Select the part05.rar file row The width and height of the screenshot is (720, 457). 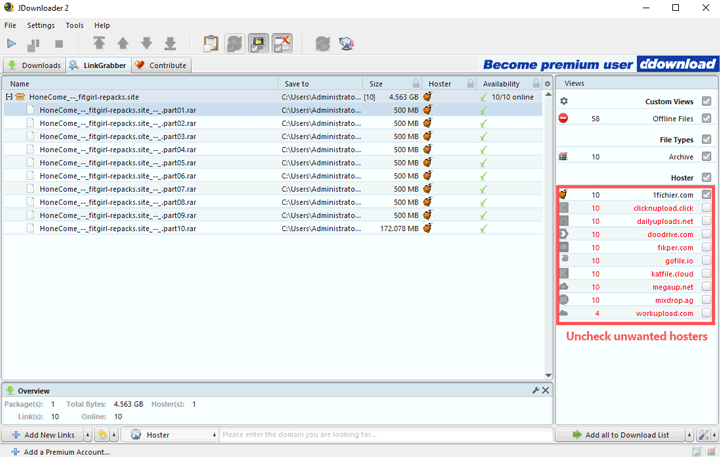(x=273, y=163)
